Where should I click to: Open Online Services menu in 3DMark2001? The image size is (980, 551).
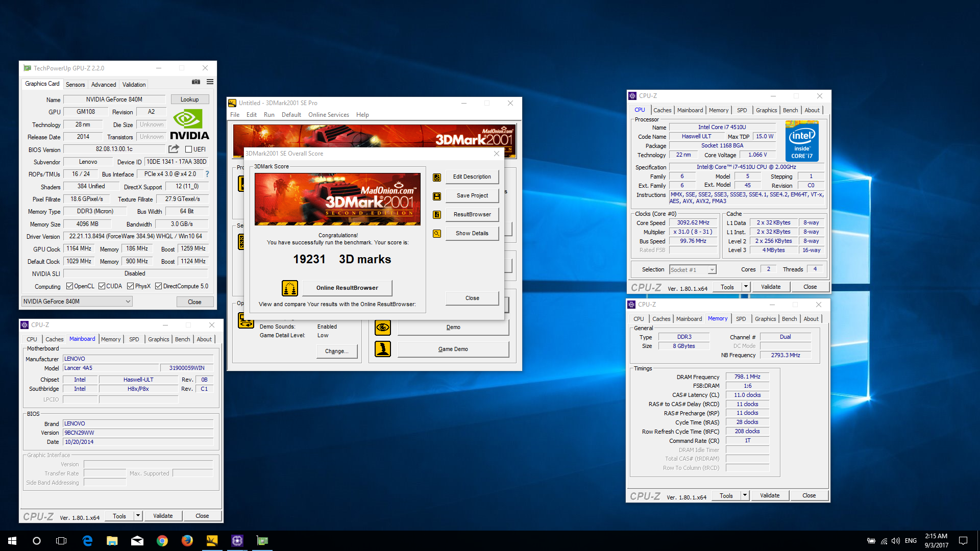pos(329,115)
